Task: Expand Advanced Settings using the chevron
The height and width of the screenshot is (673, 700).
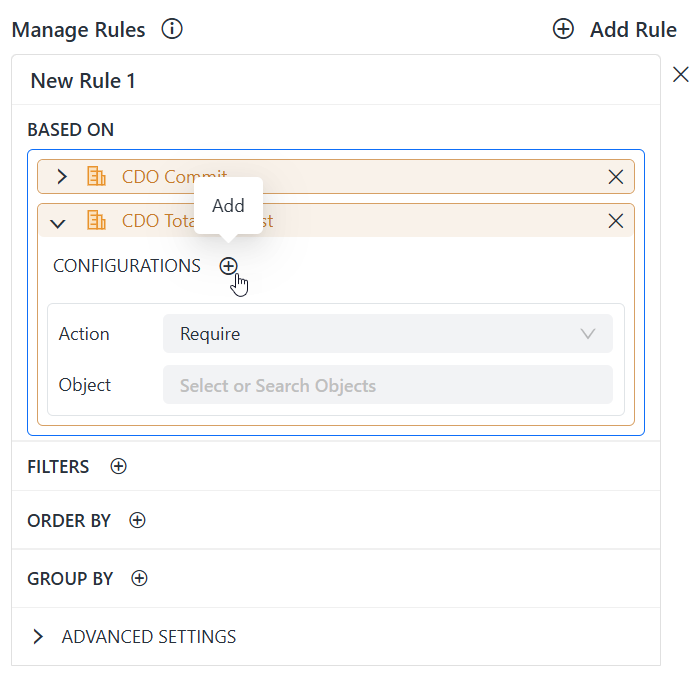Action: pyautogui.click(x=39, y=637)
